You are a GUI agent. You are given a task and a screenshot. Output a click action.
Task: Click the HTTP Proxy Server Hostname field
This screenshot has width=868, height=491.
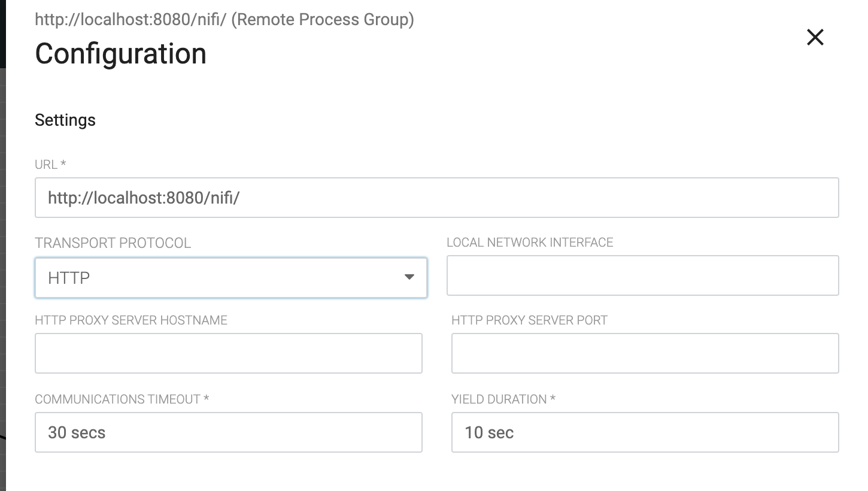click(227, 353)
